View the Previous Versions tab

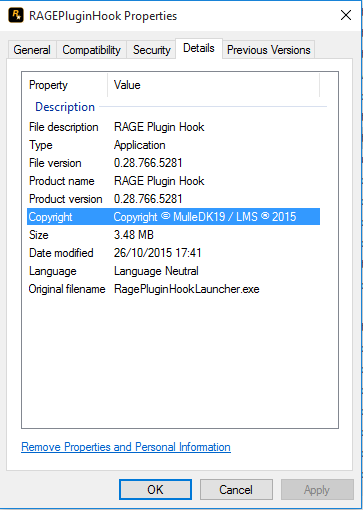coord(269,50)
